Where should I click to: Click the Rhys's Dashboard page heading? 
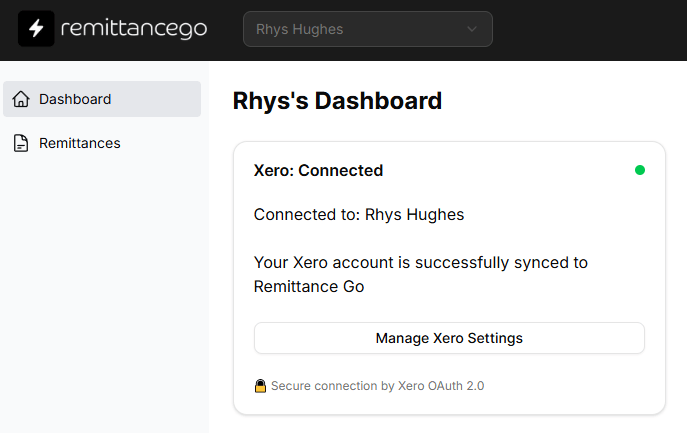coord(337,101)
